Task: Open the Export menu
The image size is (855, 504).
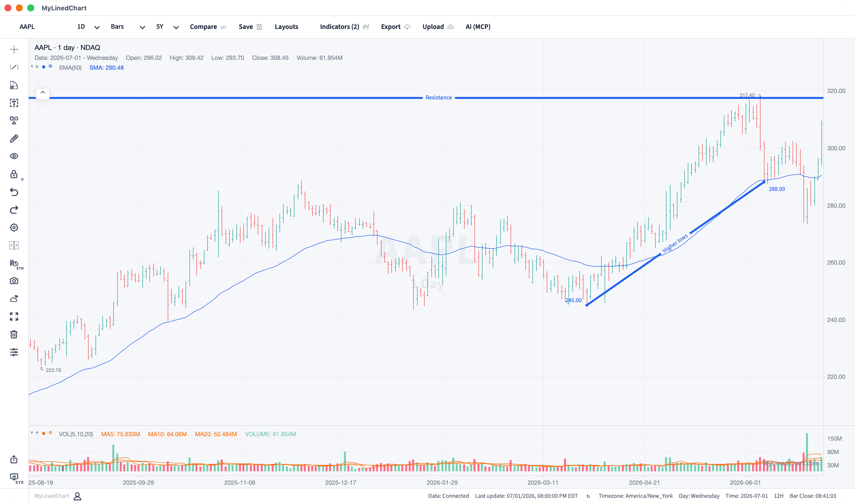Action: tap(395, 26)
